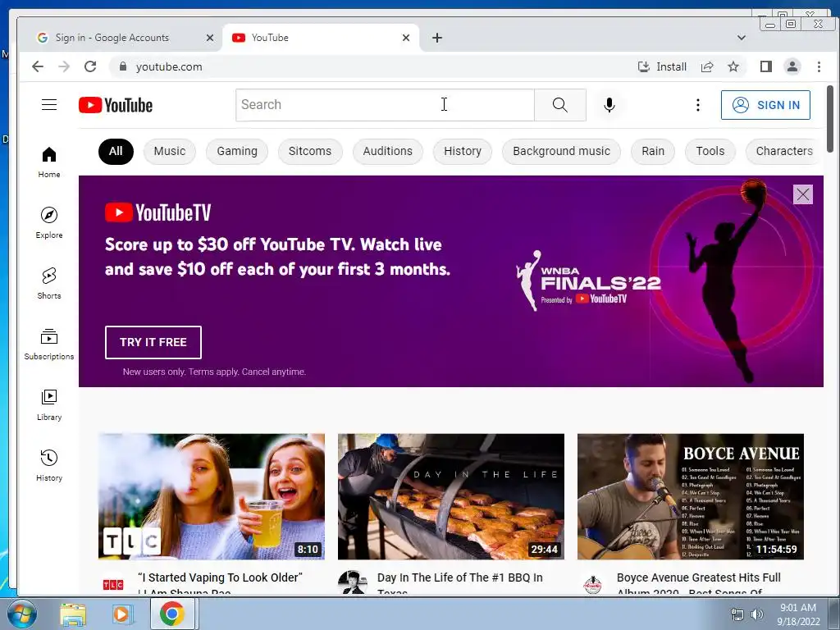Select the Auditions filter chip

[388, 151]
